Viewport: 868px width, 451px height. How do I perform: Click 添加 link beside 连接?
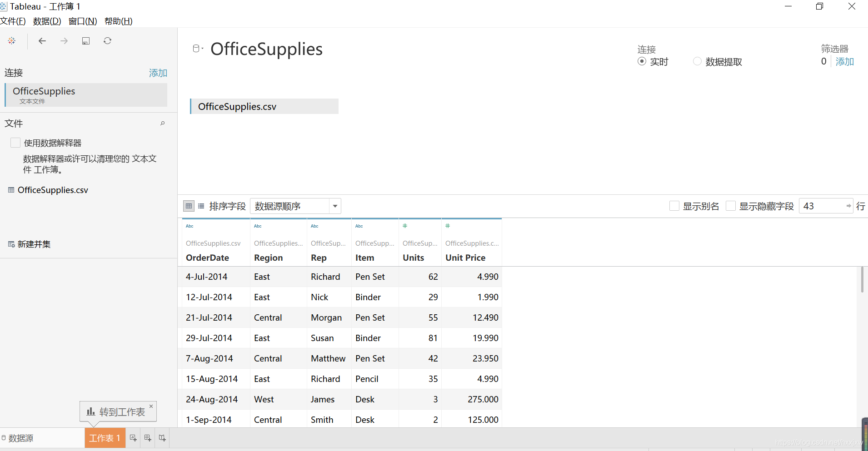[x=158, y=73]
